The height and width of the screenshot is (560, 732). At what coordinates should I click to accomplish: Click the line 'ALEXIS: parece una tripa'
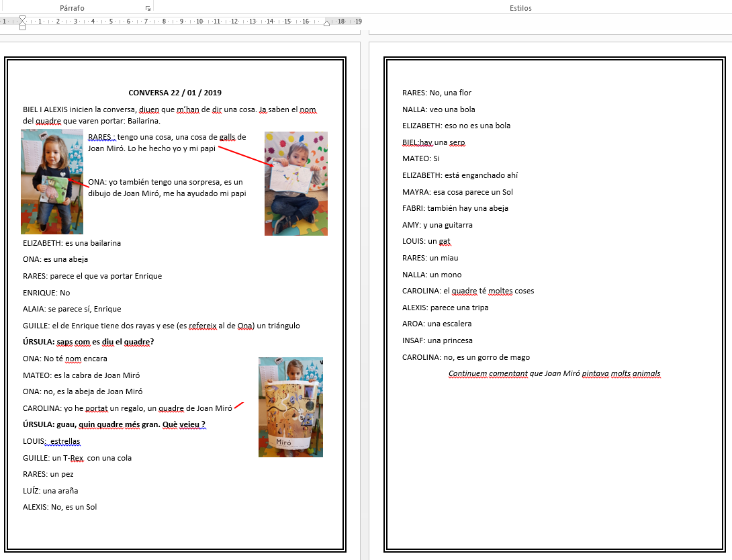pyautogui.click(x=445, y=308)
